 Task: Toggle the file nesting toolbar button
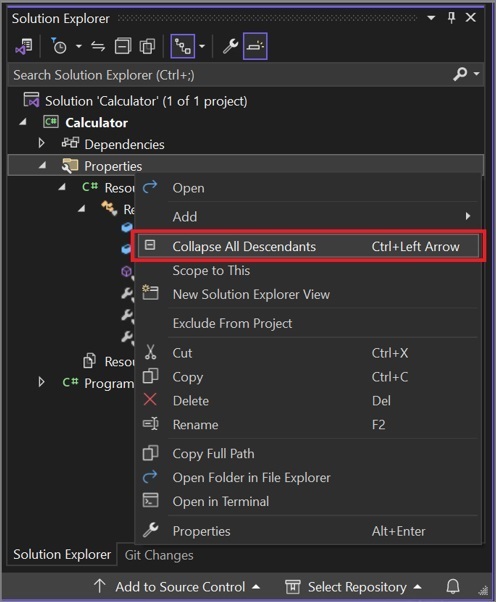[183, 46]
